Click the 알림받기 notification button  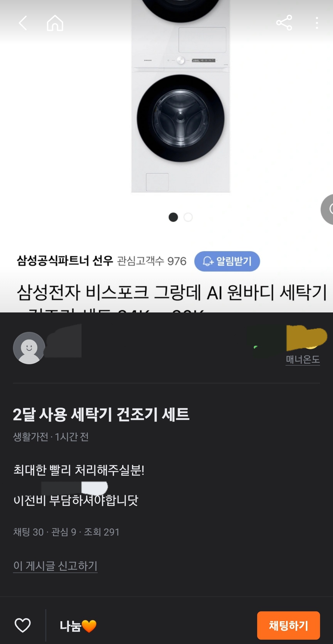click(x=227, y=261)
